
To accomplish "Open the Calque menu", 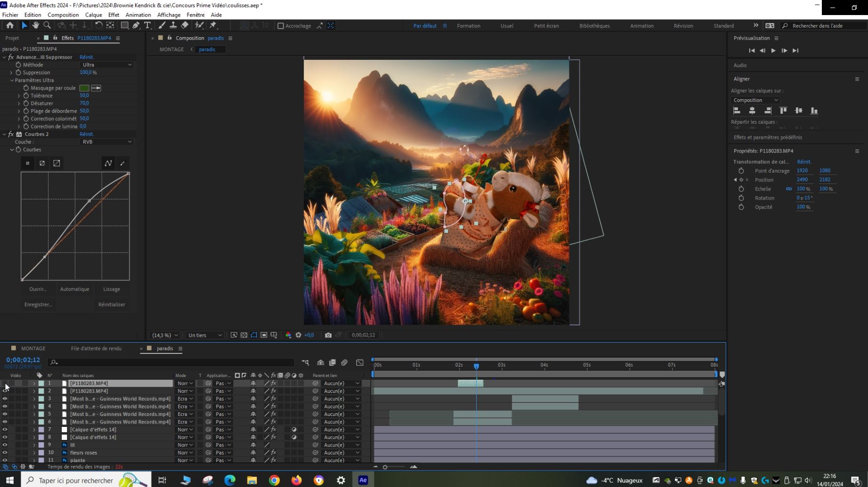I will click(93, 15).
